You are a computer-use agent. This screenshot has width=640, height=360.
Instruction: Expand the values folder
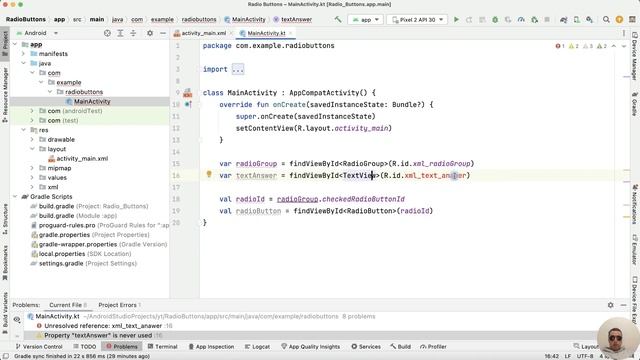tap(32, 178)
